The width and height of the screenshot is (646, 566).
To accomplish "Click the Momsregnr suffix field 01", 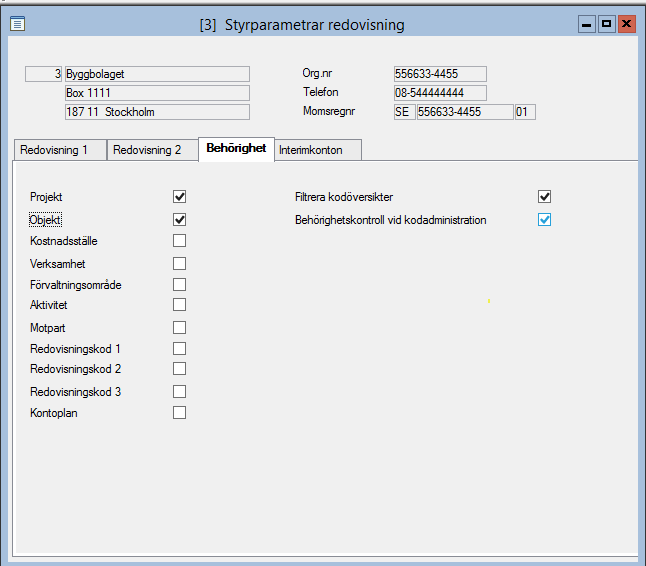I will tap(525, 112).
